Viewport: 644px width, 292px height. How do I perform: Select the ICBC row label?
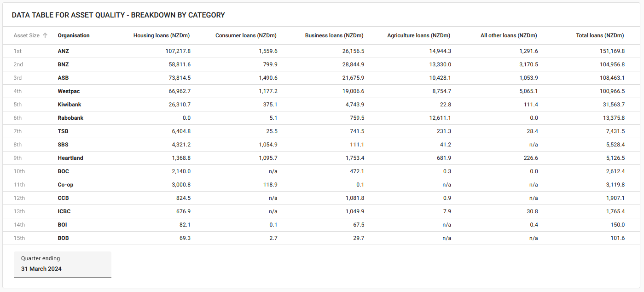tap(64, 211)
